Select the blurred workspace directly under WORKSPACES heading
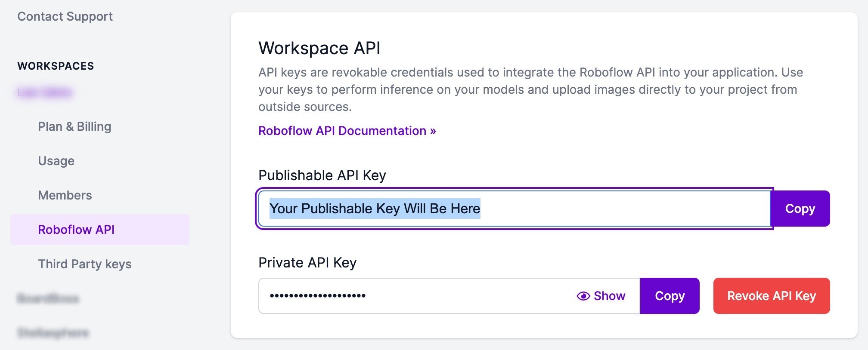Image resolution: width=868 pixels, height=350 pixels. coord(45,92)
